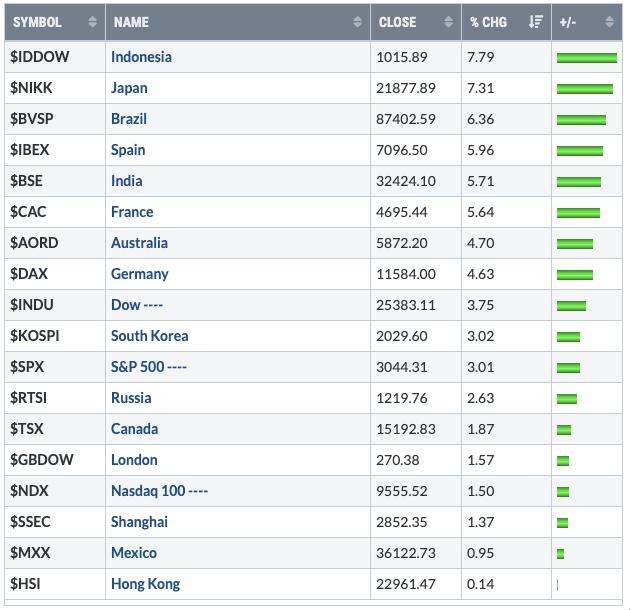Open the Indonesia index link
This screenshot has width=631, height=610.
pyautogui.click(x=141, y=57)
